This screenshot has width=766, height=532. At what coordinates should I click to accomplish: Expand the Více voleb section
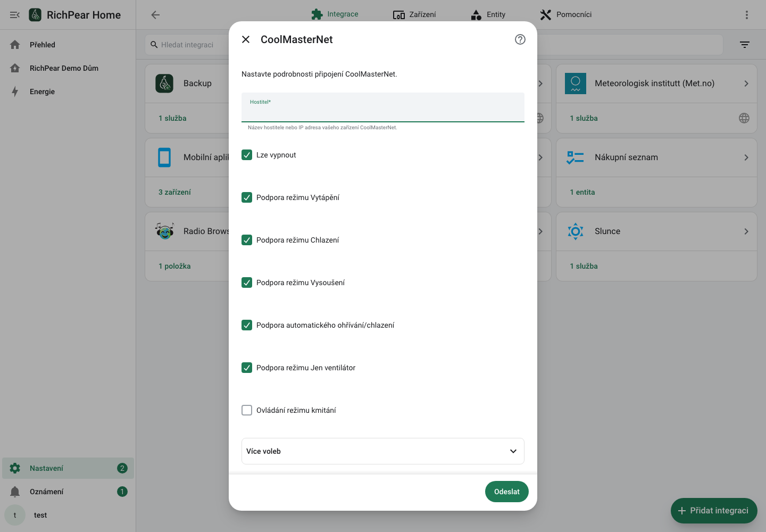(383, 451)
